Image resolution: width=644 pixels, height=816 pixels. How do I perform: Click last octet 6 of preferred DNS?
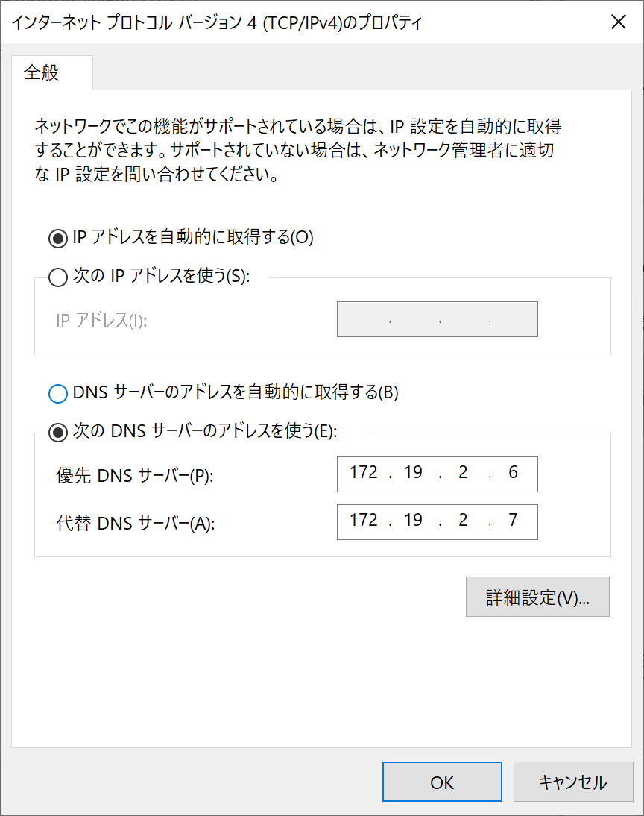pyautogui.click(x=513, y=473)
